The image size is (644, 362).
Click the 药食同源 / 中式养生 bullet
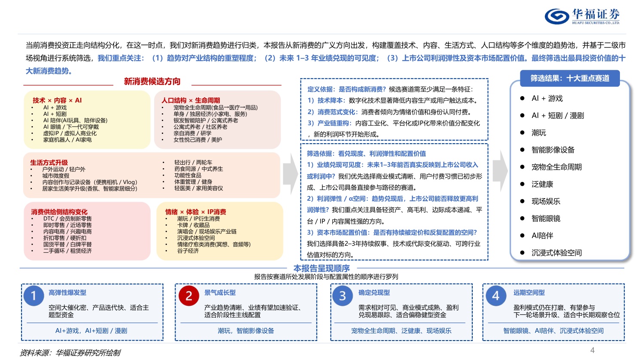coord(199,169)
